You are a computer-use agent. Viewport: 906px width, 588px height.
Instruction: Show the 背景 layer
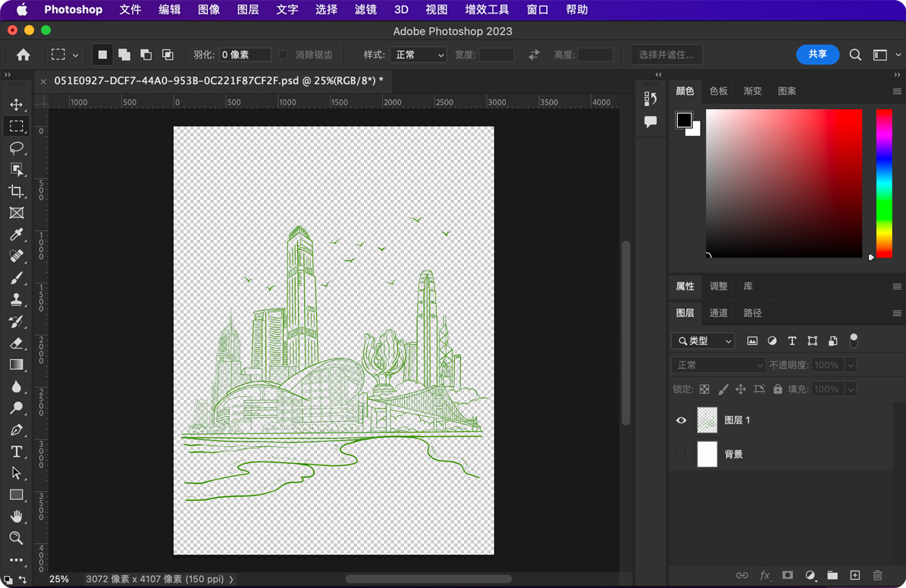[x=681, y=455]
